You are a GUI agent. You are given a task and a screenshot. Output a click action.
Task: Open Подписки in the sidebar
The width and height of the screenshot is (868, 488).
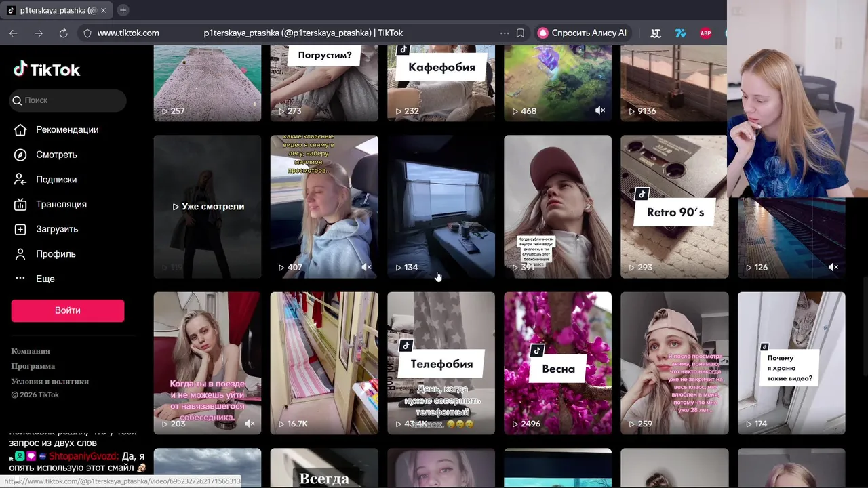click(x=45, y=180)
